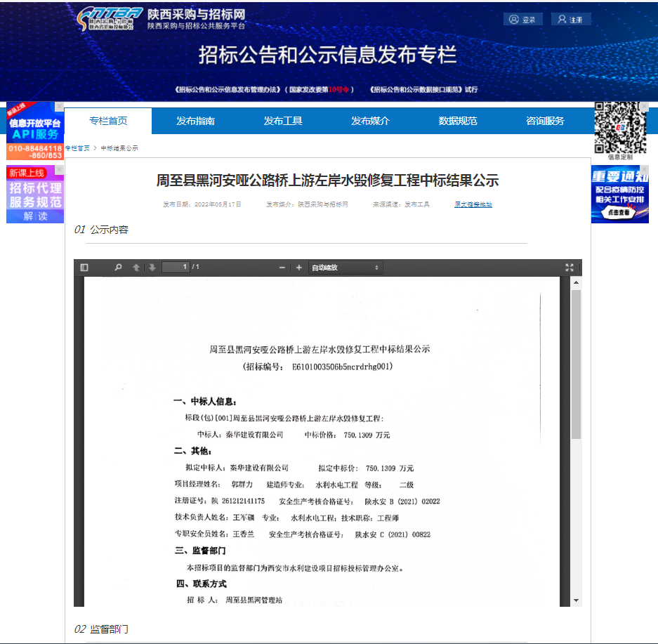Open the 咨询服务 menu item

[x=545, y=121]
